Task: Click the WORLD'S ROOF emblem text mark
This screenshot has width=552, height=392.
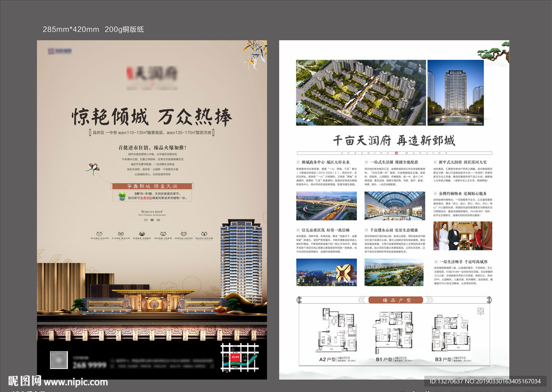Action: [152, 211]
